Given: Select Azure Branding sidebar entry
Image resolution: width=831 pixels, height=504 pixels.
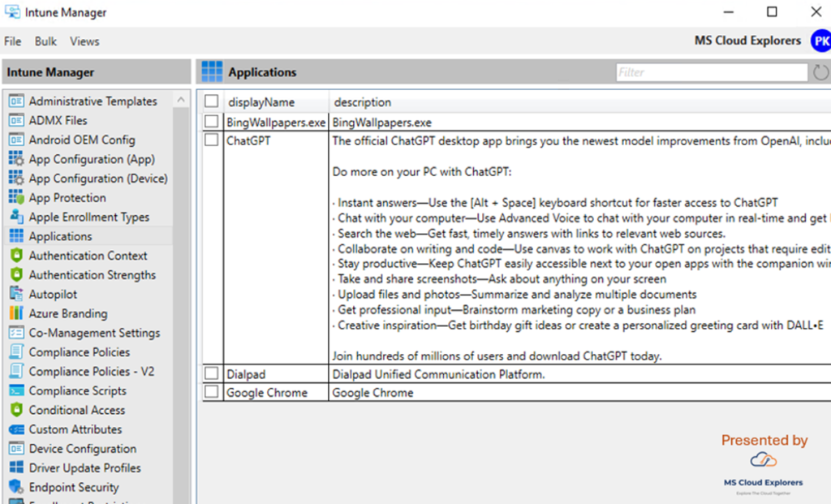Looking at the screenshot, I should pyautogui.click(x=68, y=313).
